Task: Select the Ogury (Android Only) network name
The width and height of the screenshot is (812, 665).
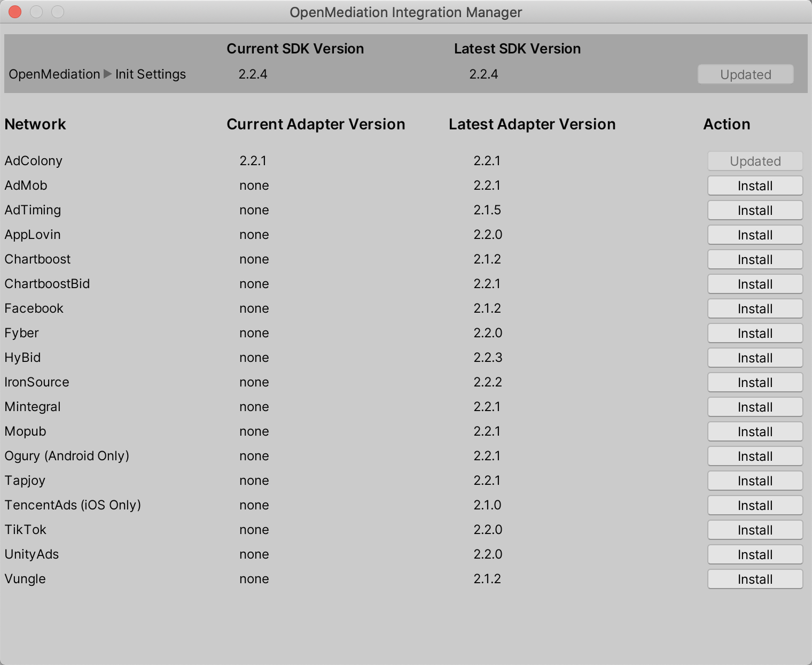Action: tap(67, 456)
